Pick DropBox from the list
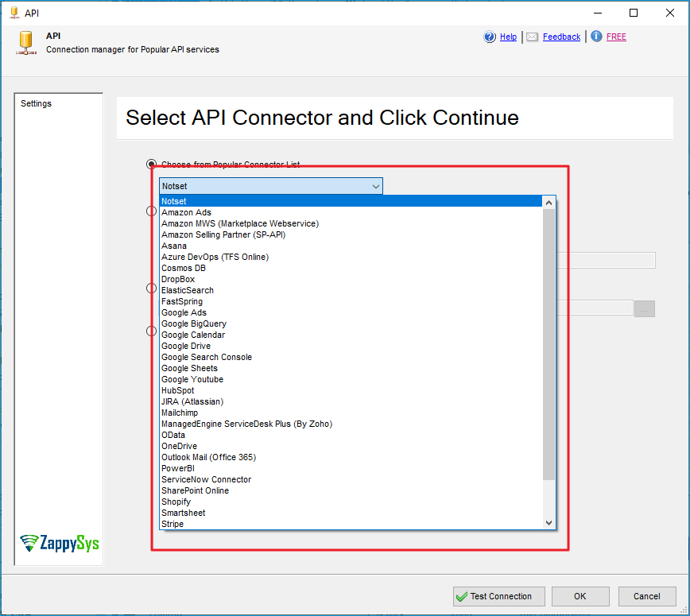 (x=351, y=280)
